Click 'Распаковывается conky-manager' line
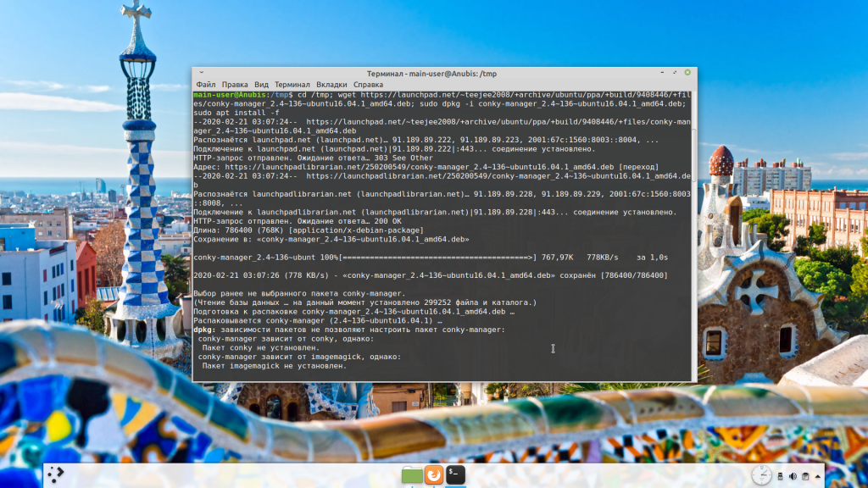 click(318, 320)
